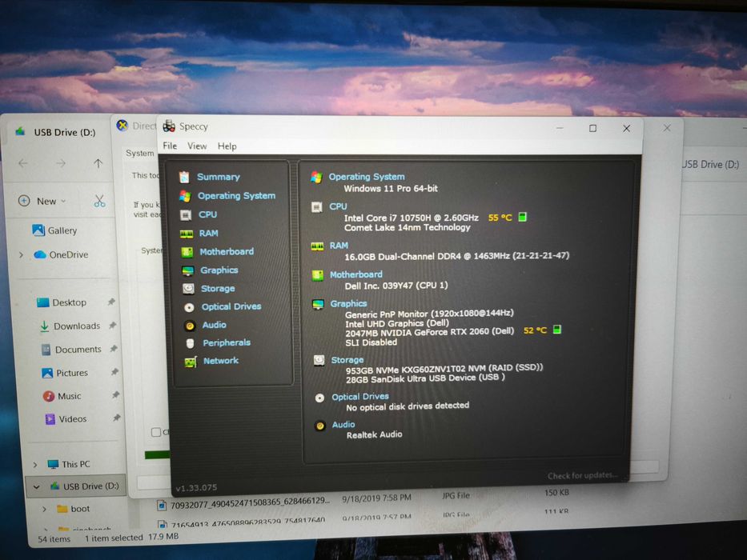This screenshot has height=560, width=747.
Task: Tick the checkbox in the DirectX window
Action: point(156,432)
